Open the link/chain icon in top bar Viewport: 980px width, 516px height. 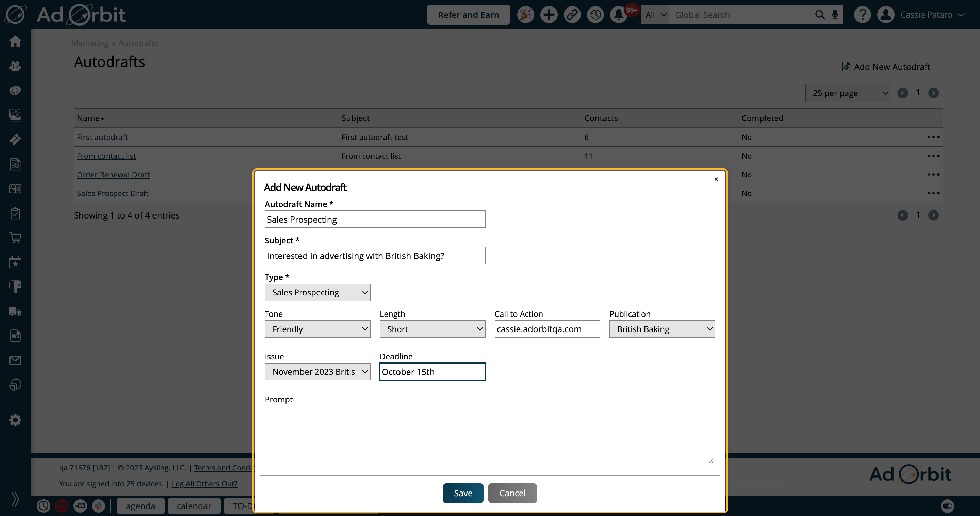pos(572,14)
